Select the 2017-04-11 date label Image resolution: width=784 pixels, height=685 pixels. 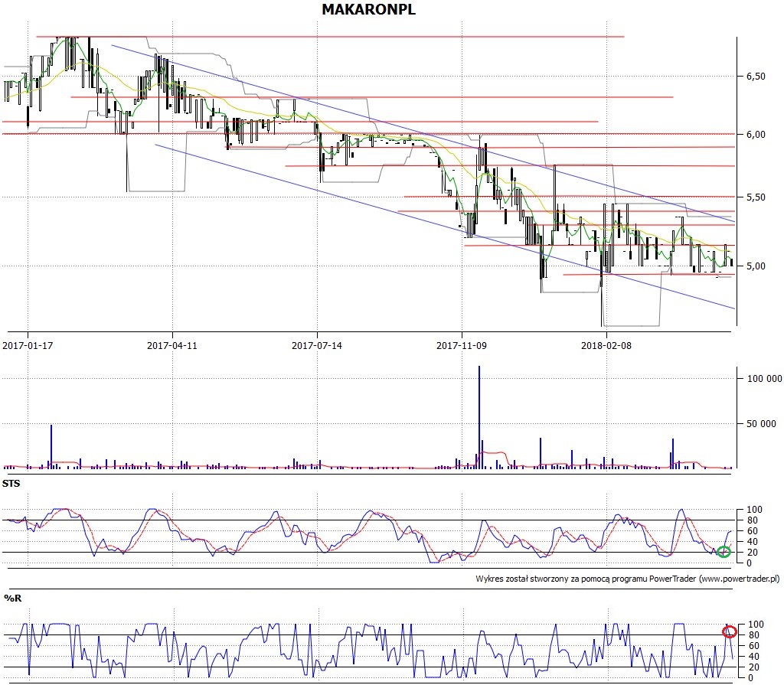[x=172, y=345]
